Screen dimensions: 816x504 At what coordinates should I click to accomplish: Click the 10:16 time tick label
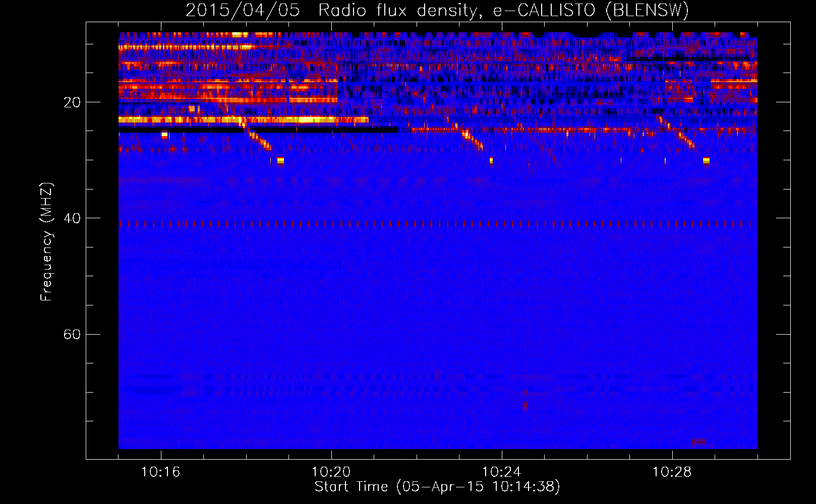[x=160, y=472]
